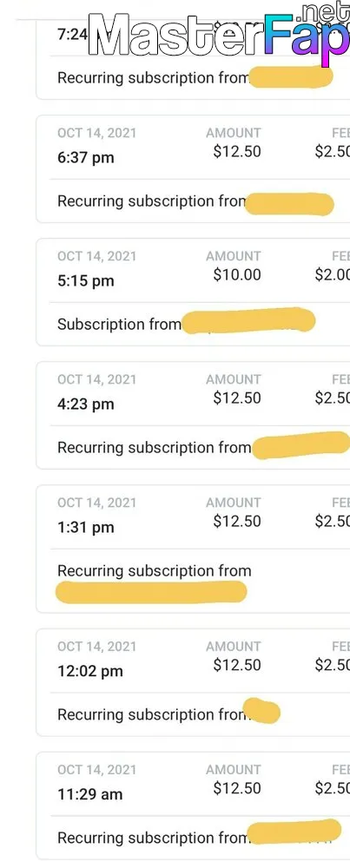Click the AMOUNT label in 11:29 am entry
Viewport: 350px width, 868px height.
click(233, 769)
